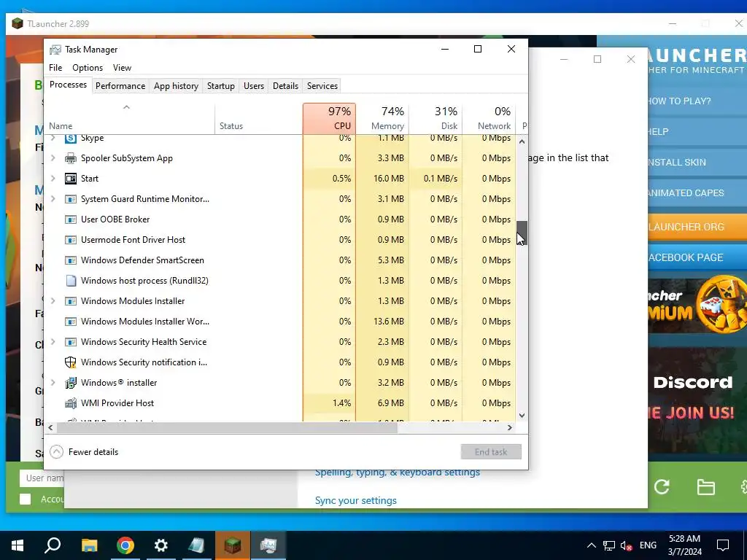Open notification center icon

tap(723, 545)
